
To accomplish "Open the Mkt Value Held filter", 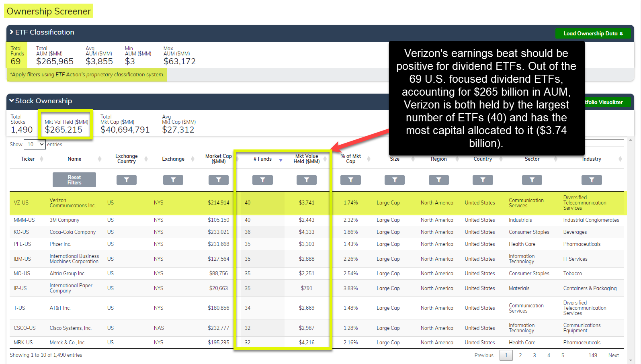I will [x=307, y=180].
